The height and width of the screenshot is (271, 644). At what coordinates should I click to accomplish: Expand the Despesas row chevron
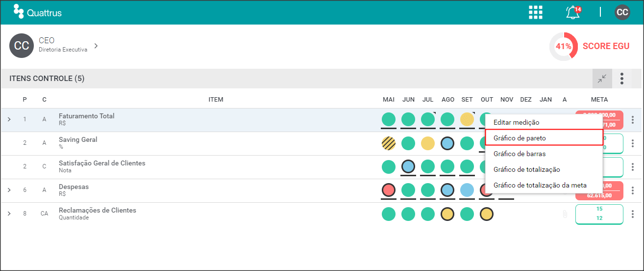coord(9,190)
